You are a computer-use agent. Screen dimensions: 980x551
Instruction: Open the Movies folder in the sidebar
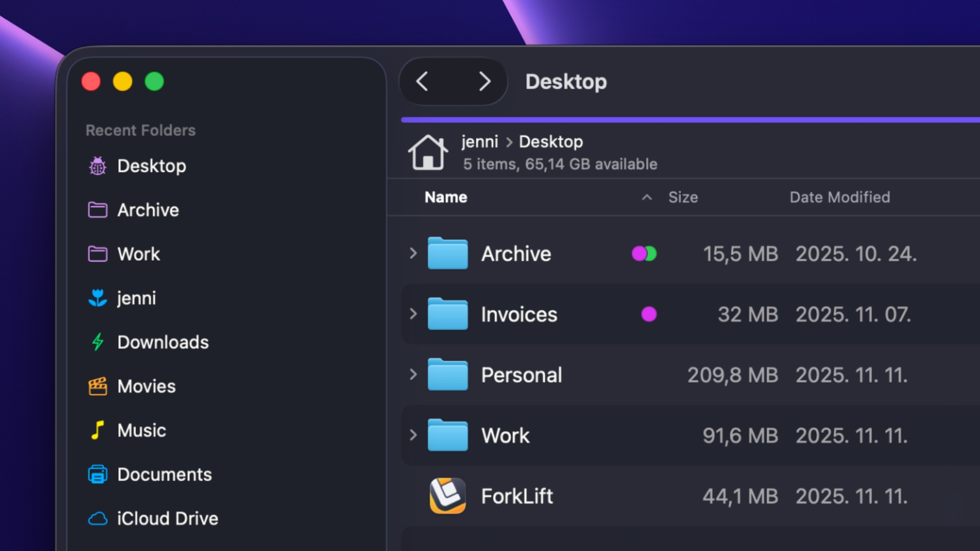[x=146, y=386]
